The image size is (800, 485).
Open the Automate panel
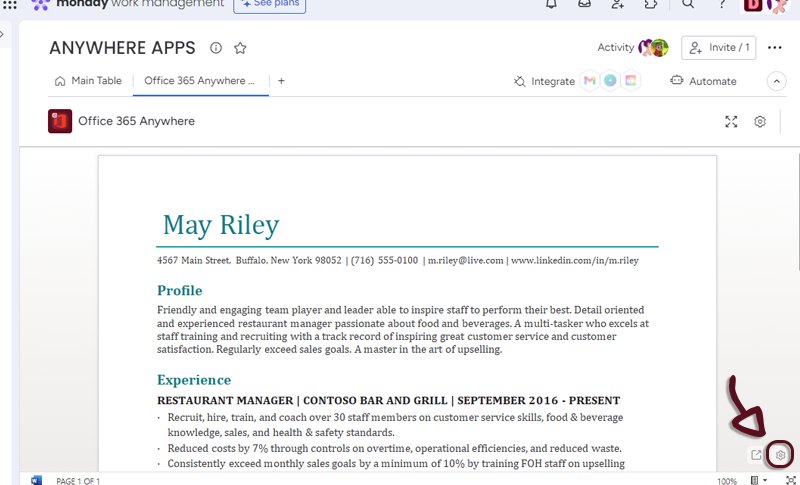click(x=703, y=81)
